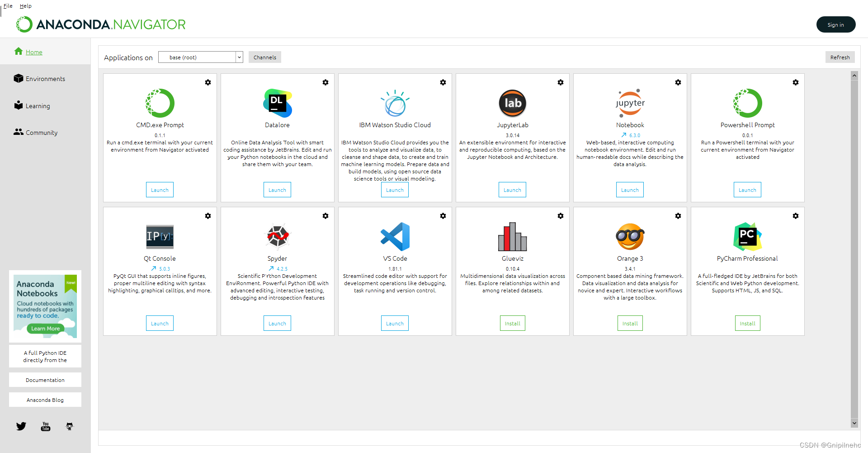The height and width of the screenshot is (453, 868).
Task: Click the Qt Console IPy icon
Action: [x=160, y=237]
